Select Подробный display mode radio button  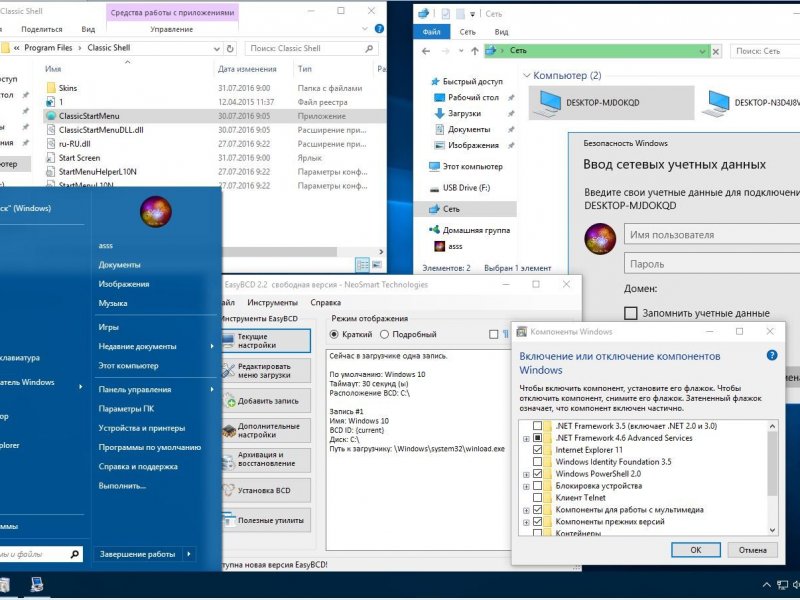[384, 334]
